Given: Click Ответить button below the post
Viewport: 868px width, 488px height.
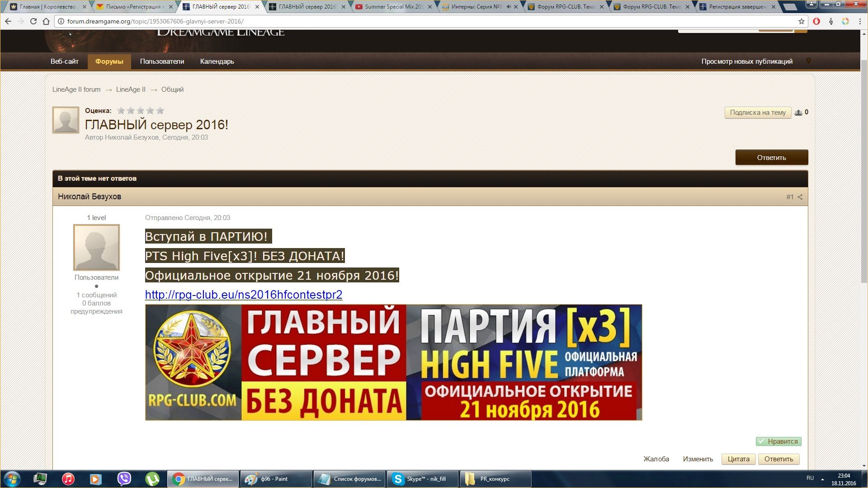Looking at the screenshot, I should click(778, 459).
